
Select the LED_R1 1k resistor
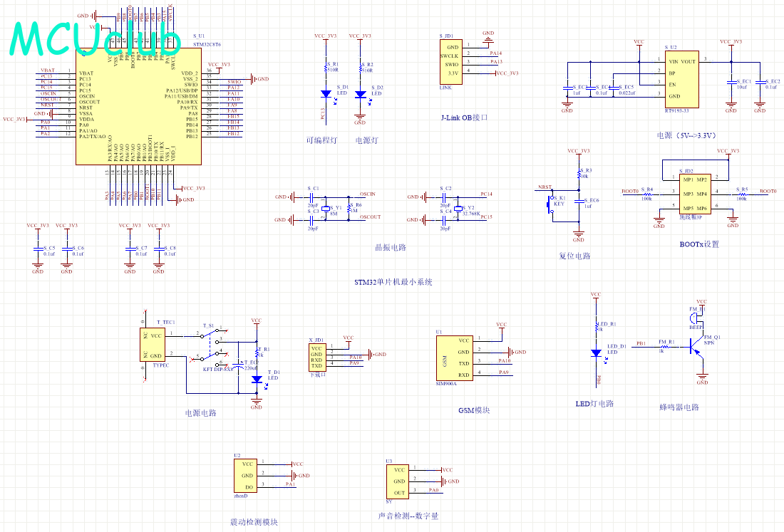(596, 327)
